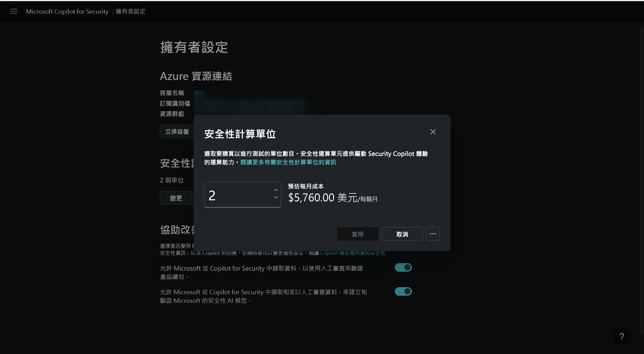Select the $5,760.00 美元 cost text
The image size is (644, 354).
tap(323, 198)
